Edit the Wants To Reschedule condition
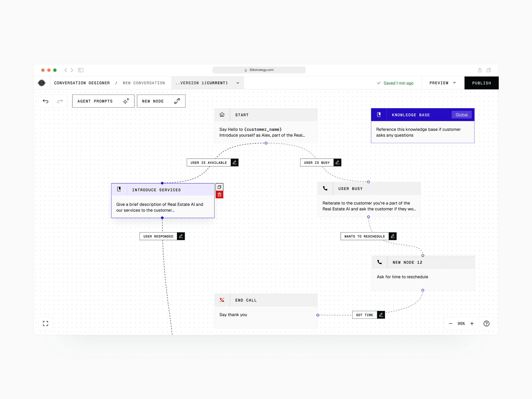 point(393,236)
